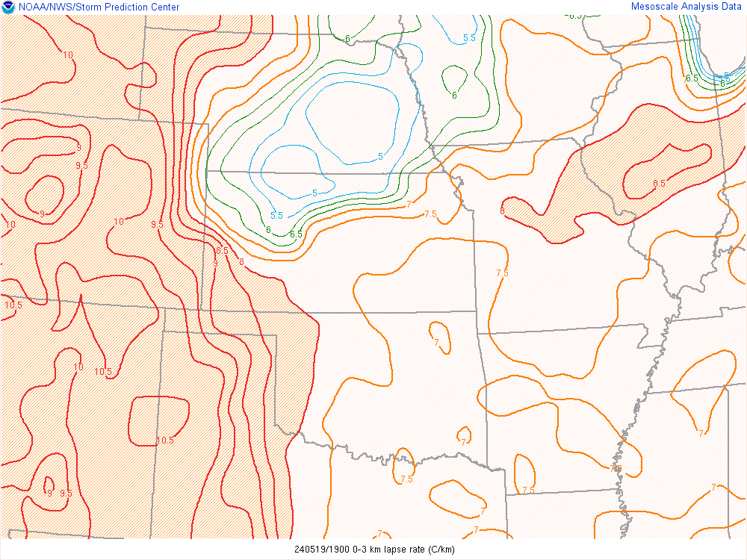
Task: Click the red 8 label at the red contour's western tip
Action: [x=502, y=211]
